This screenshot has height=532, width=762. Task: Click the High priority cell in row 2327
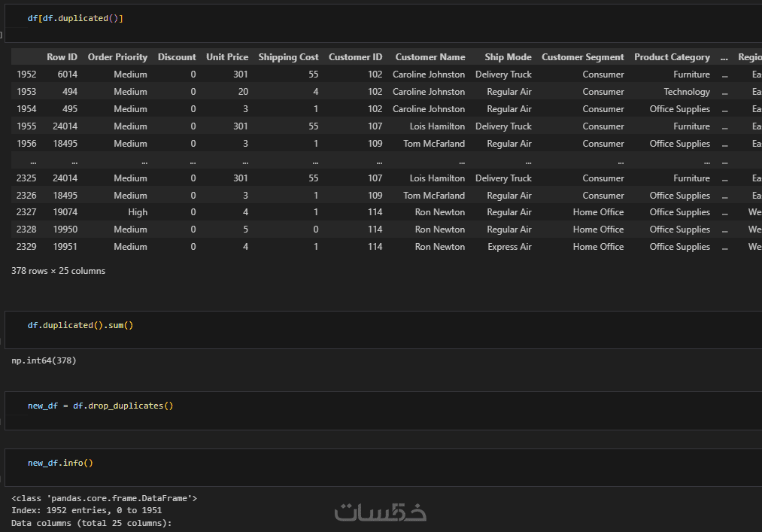coord(138,212)
